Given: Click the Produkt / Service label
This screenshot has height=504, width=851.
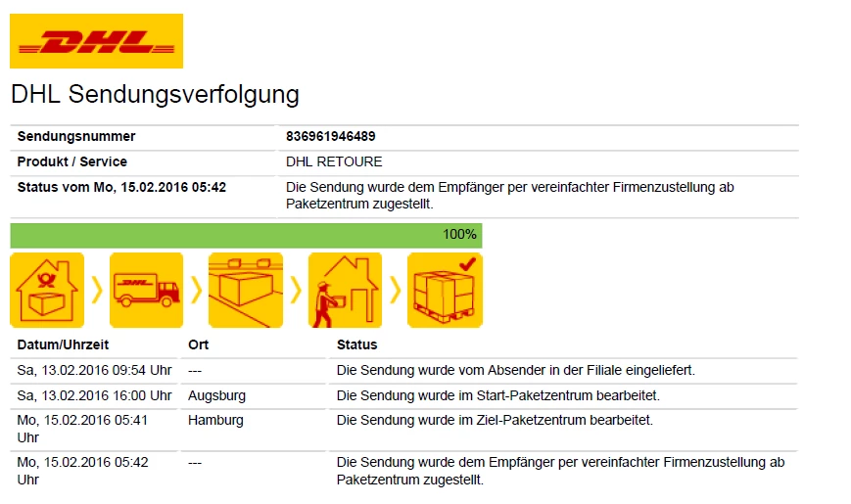Looking at the screenshot, I should coord(72,161).
